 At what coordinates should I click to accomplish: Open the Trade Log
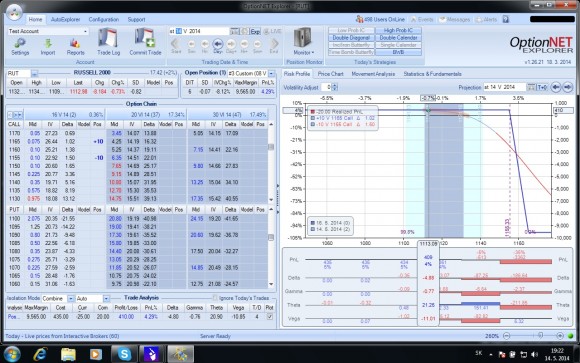(108, 42)
